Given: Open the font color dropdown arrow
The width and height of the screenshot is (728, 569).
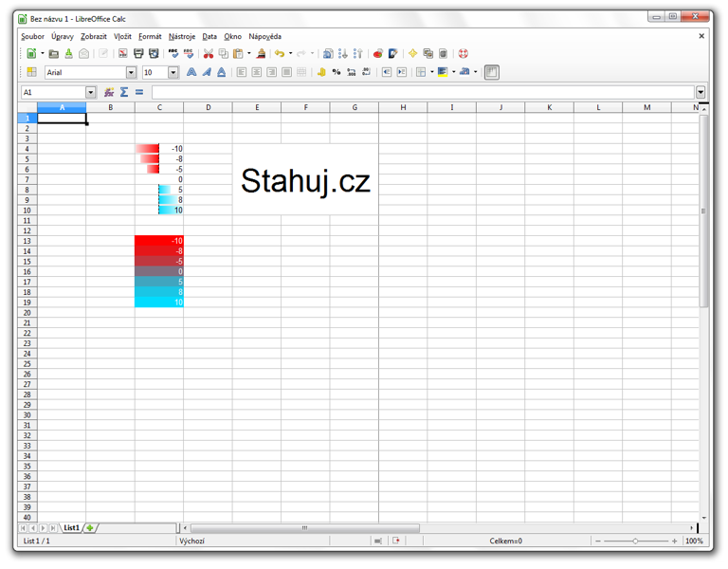Looking at the screenshot, I should (x=476, y=72).
